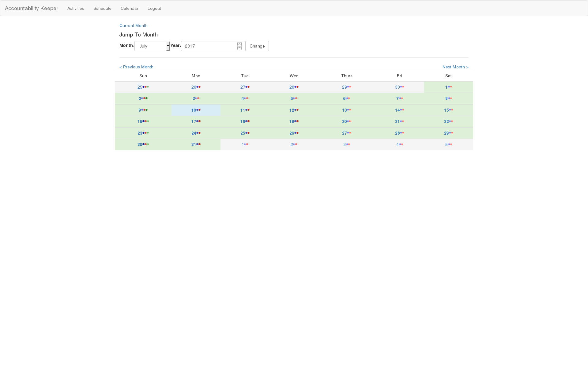588x368 pixels.
Task: Select day 28 in Fri column
Action: click(397, 133)
